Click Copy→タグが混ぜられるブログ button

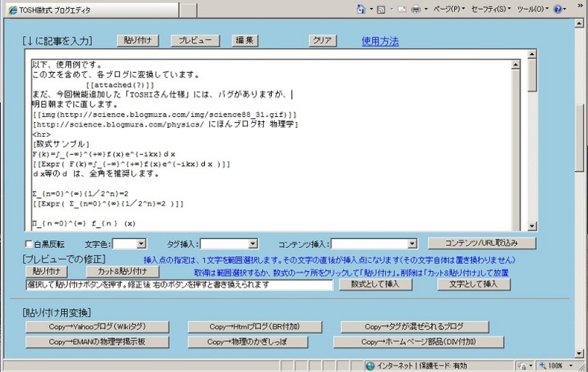tap(415, 326)
